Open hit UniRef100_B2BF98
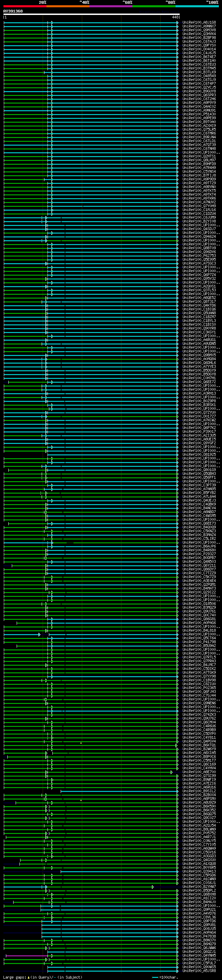Screen dimensions: 222x980 (199, 38)
